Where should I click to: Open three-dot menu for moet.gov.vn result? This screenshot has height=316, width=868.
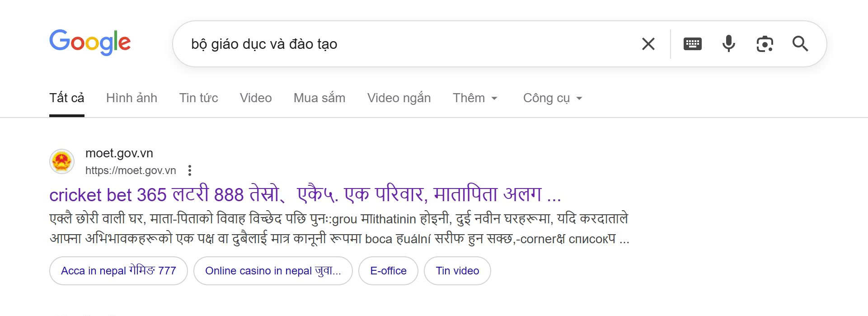[190, 170]
